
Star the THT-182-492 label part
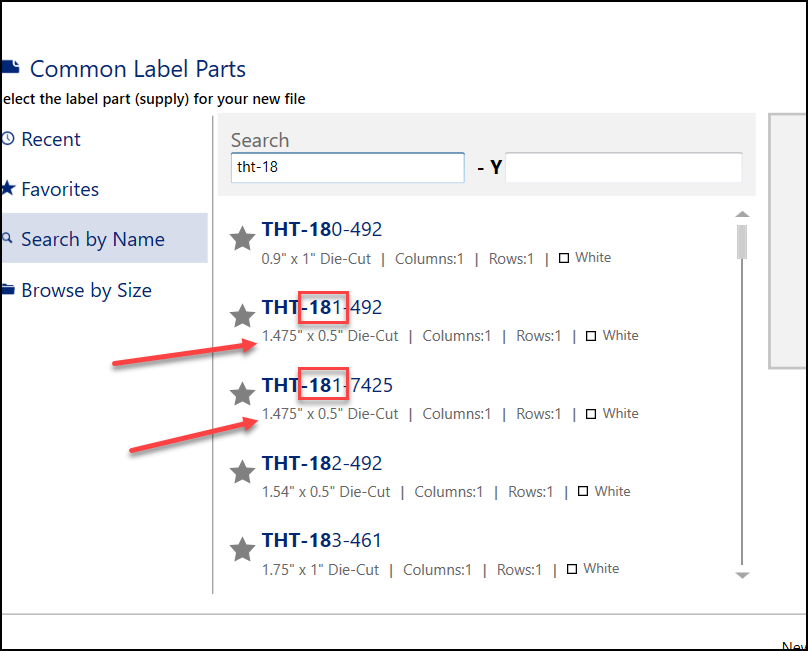point(242,472)
